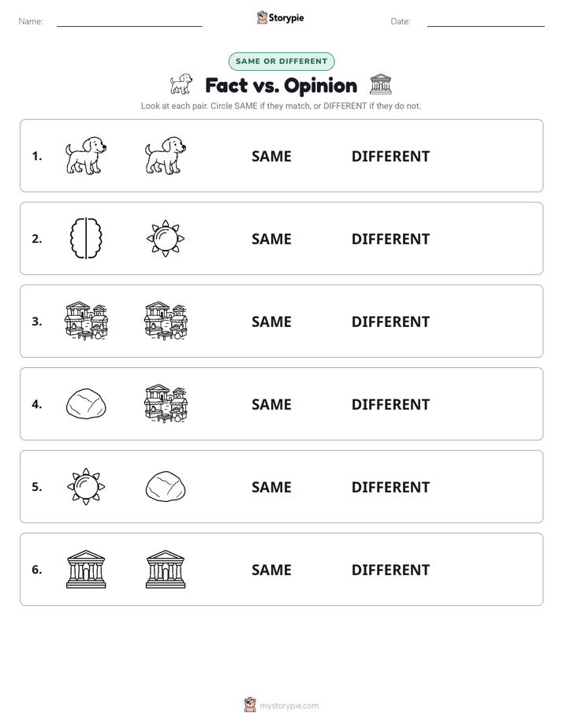Click the market stalls icon in row 4
Screen dimensions: 563x728
point(166,403)
